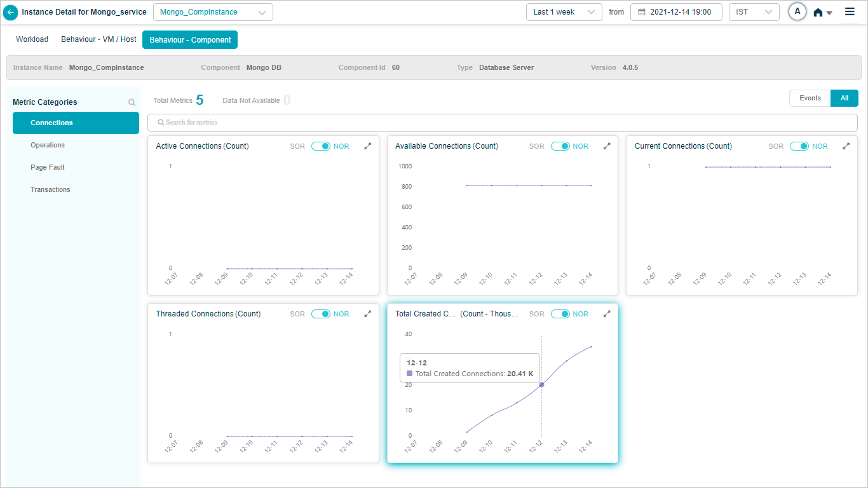Click the Events button
Viewport: 868px width, 488px height.
pyautogui.click(x=810, y=98)
